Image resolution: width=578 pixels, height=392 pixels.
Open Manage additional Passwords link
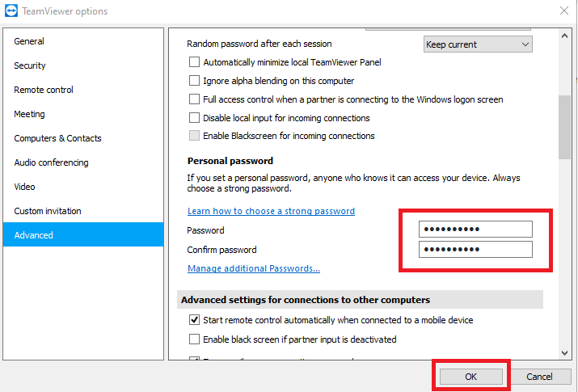click(x=254, y=268)
